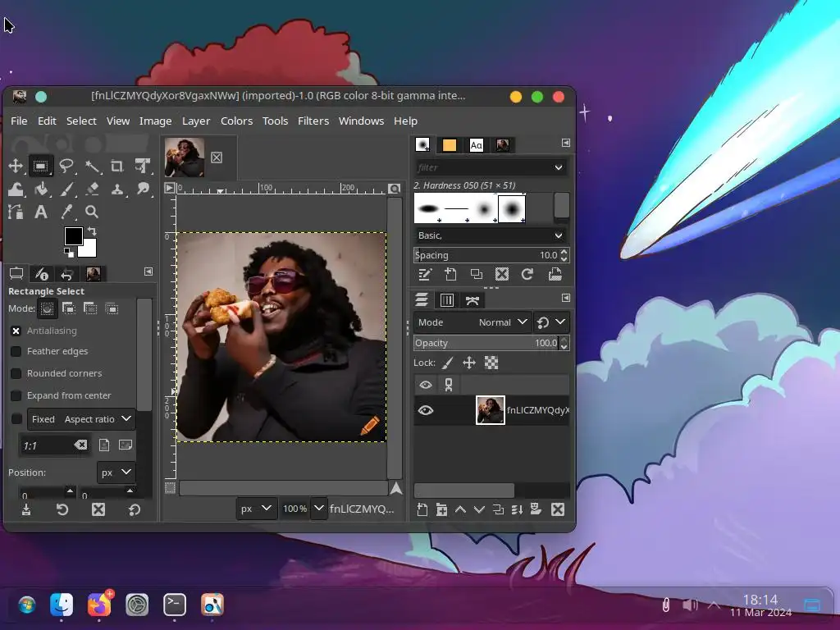Select the Unified Transform tool

point(143,166)
